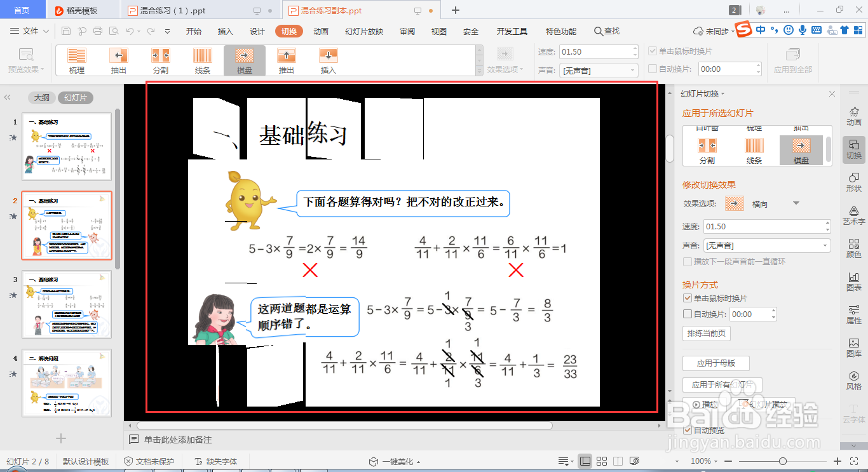Click the 文档未保护 status bar item
Viewport: 868px width, 472px height.
(149, 462)
